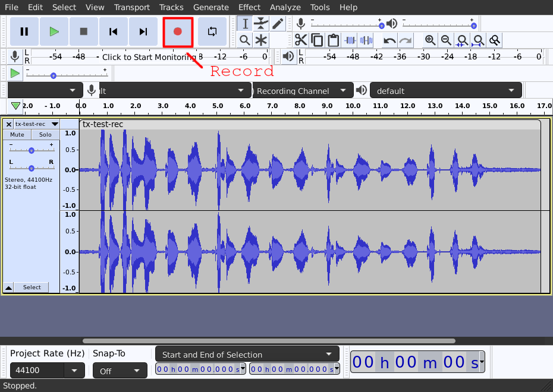Viewport: 553px width, 392px height.
Task: Start recording with the red Record button
Action: point(178,31)
